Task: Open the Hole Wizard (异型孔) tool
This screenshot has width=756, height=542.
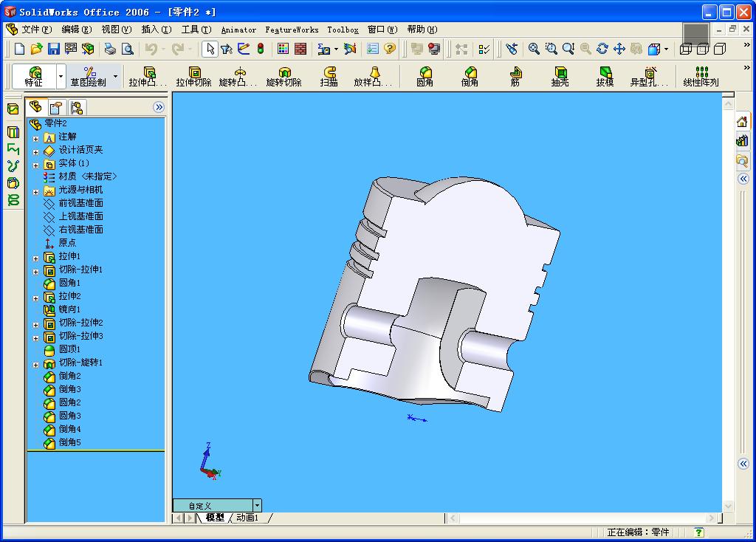Action: pyautogui.click(x=650, y=77)
